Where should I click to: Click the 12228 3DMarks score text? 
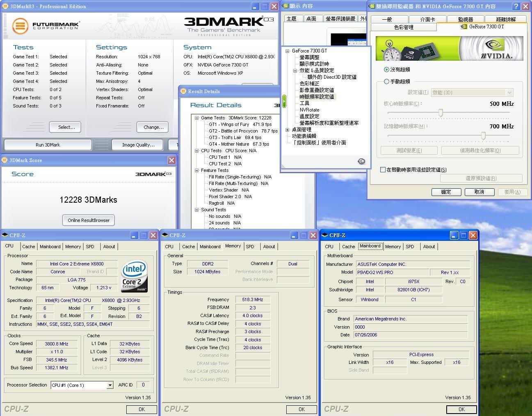click(88, 200)
